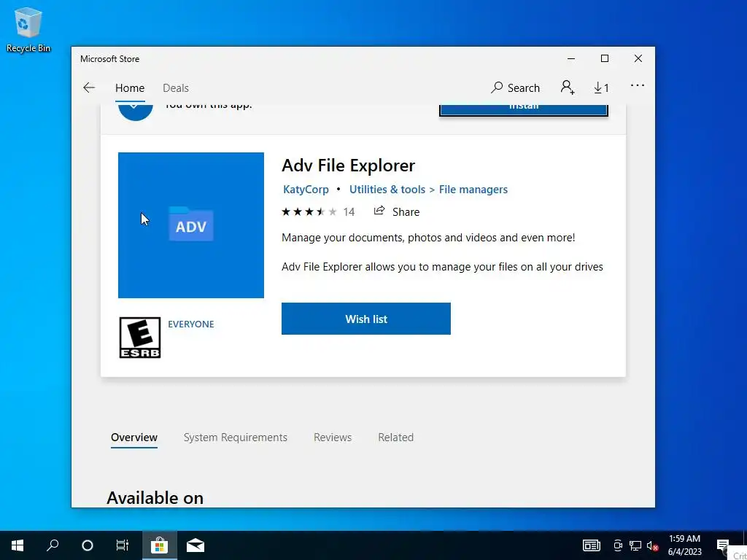Click the muted volume tray icon

pos(652,545)
